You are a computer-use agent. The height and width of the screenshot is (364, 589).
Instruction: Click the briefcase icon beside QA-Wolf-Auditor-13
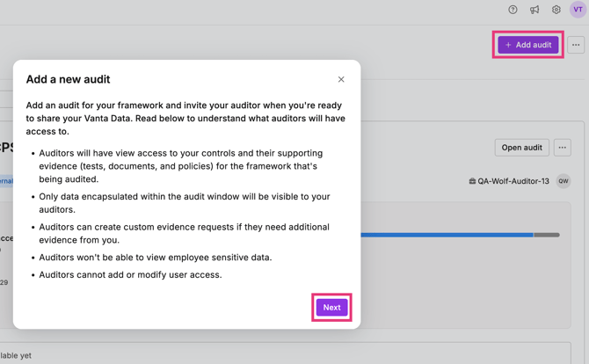click(x=472, y=182)
